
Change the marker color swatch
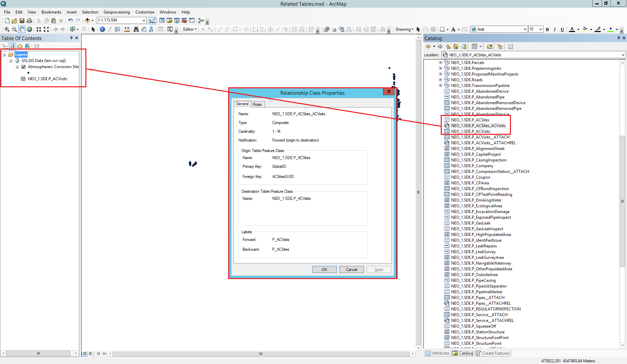tap(610, 29)
